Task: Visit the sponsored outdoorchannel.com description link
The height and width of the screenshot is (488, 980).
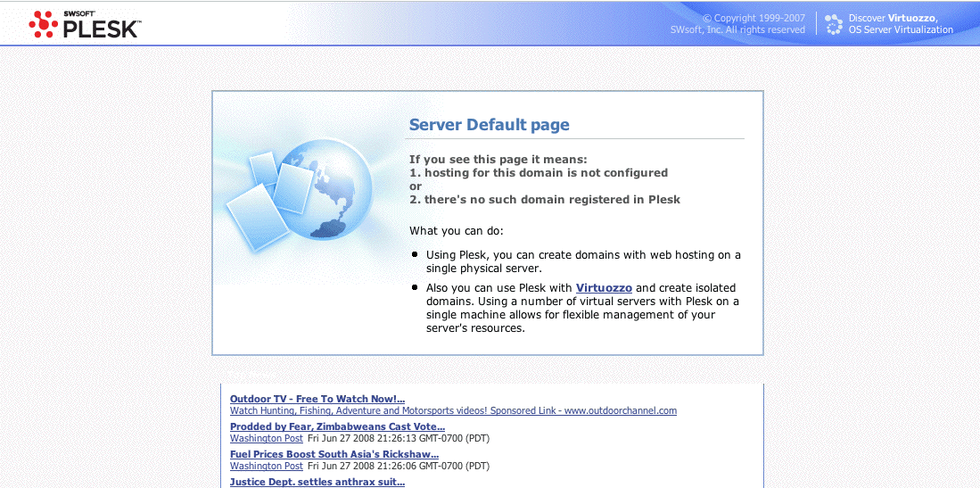Action: (453, 411)
